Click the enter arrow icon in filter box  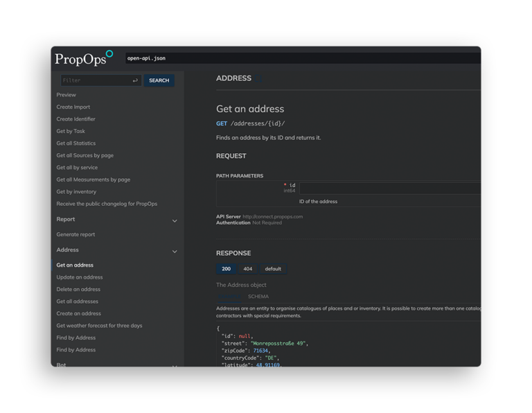(x=135, y=80)
